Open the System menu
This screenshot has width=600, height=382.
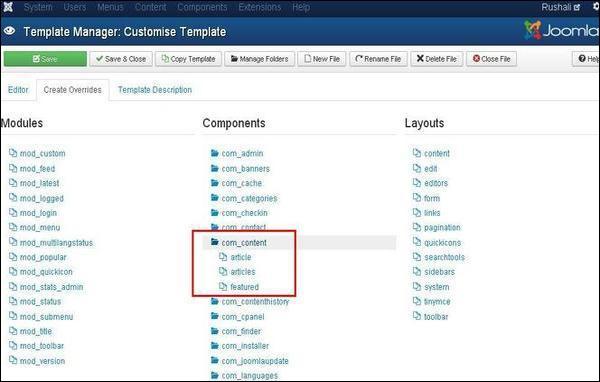coord(38,7)
